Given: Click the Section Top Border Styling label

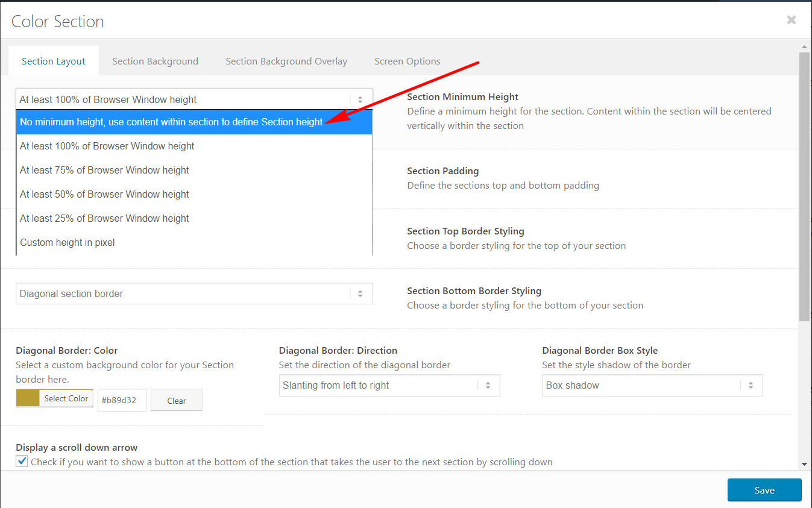Looking at the screenshot, I should pyautogui.click(x=465, y=231).
